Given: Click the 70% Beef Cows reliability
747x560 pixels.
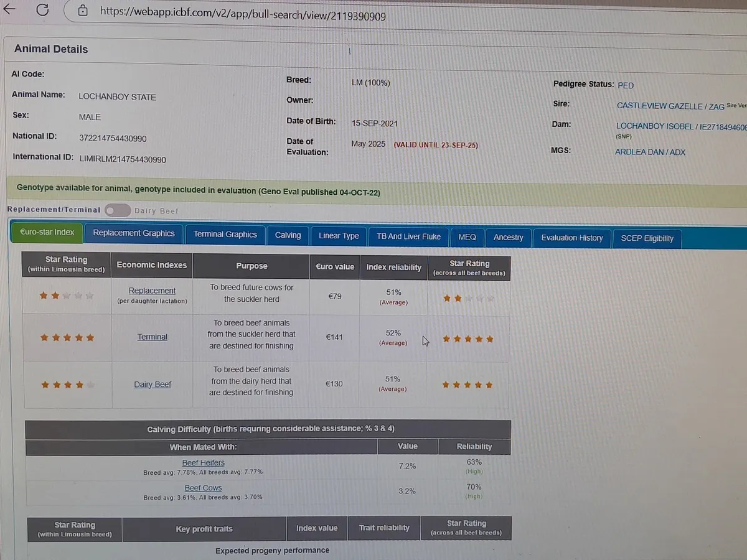Looking at the screenshot, I should click(x=474, y=487).
